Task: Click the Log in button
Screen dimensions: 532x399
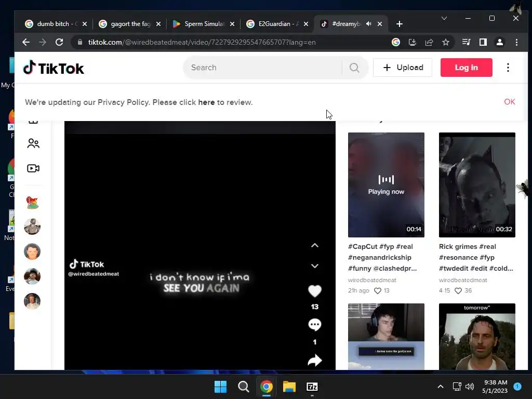Action: tap(466, 68)
